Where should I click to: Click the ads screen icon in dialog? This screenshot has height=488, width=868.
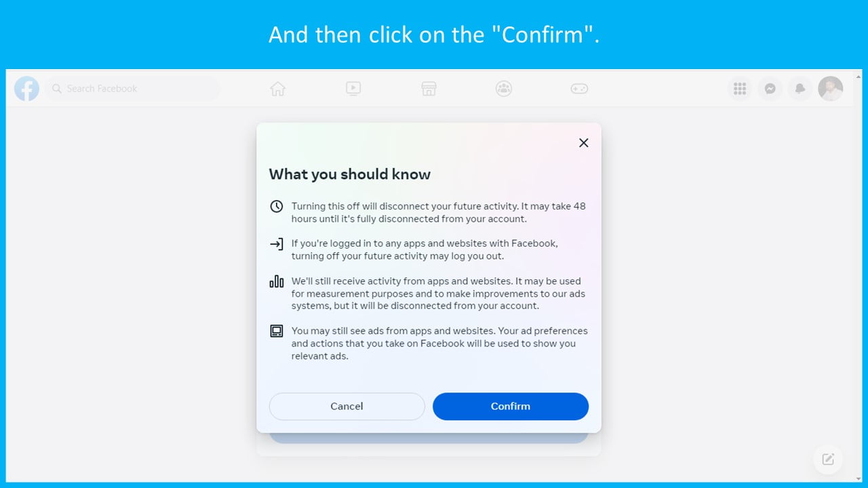tap(277, 331)
